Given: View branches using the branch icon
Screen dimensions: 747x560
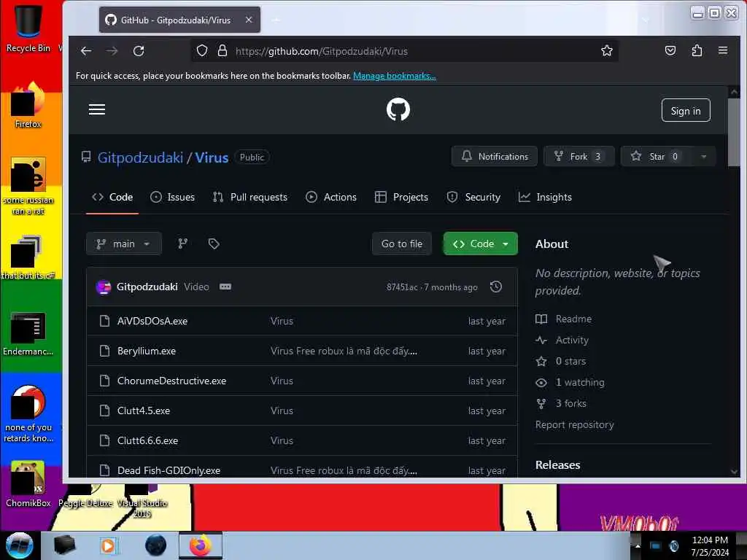Looking at the screenshot, I should [x=182, y=244].
